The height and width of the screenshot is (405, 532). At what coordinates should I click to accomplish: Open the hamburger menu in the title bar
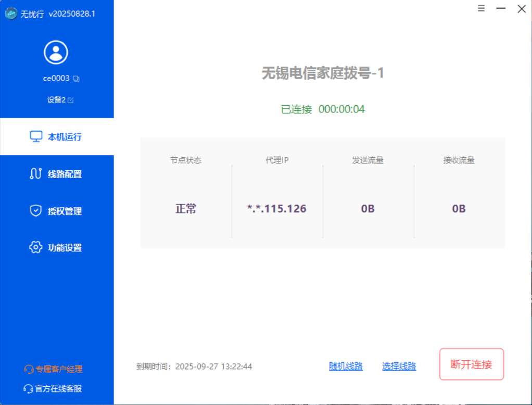click(482, 8)
